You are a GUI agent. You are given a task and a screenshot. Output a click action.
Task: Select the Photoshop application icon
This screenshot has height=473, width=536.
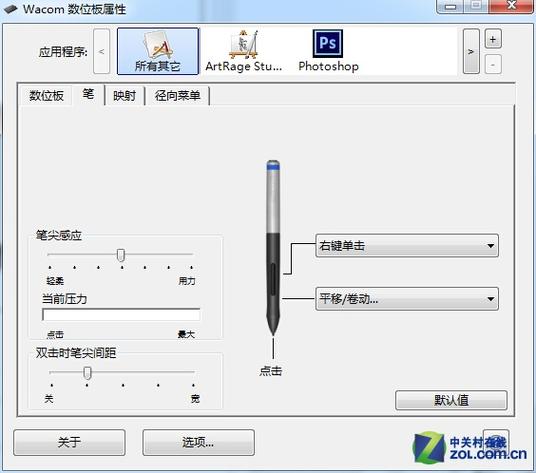click(328, 51)
